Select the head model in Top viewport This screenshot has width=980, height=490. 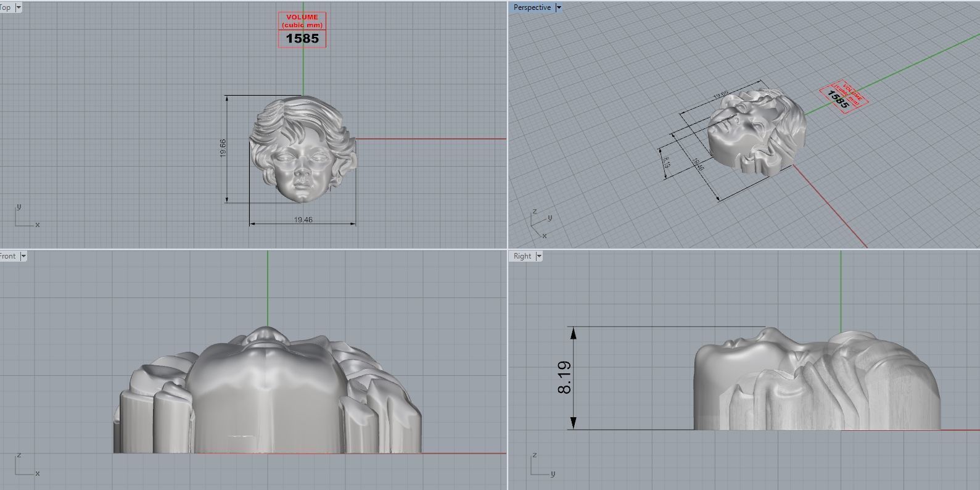(303, 149)
